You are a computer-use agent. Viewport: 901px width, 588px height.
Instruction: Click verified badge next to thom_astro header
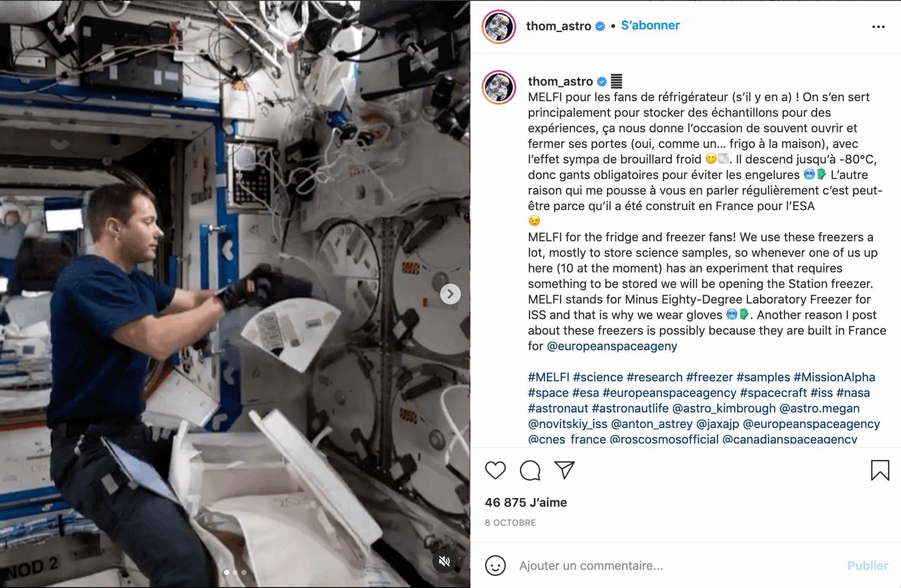tap(600, 26)
